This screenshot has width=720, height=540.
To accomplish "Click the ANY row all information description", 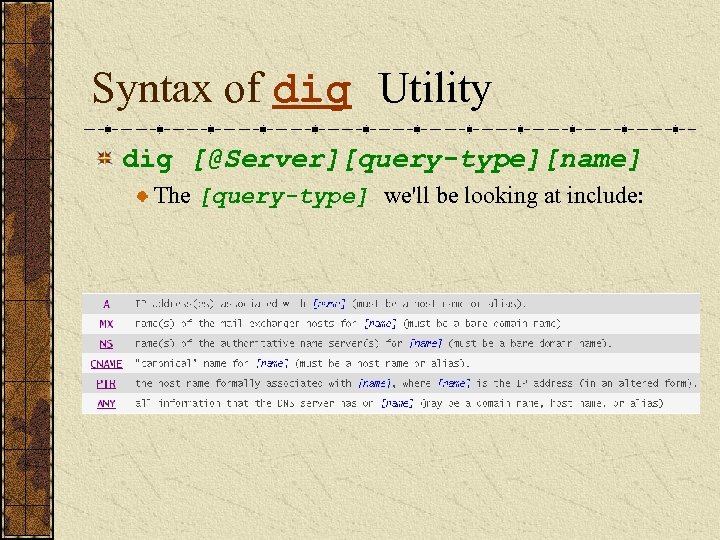I will point(399,404).
